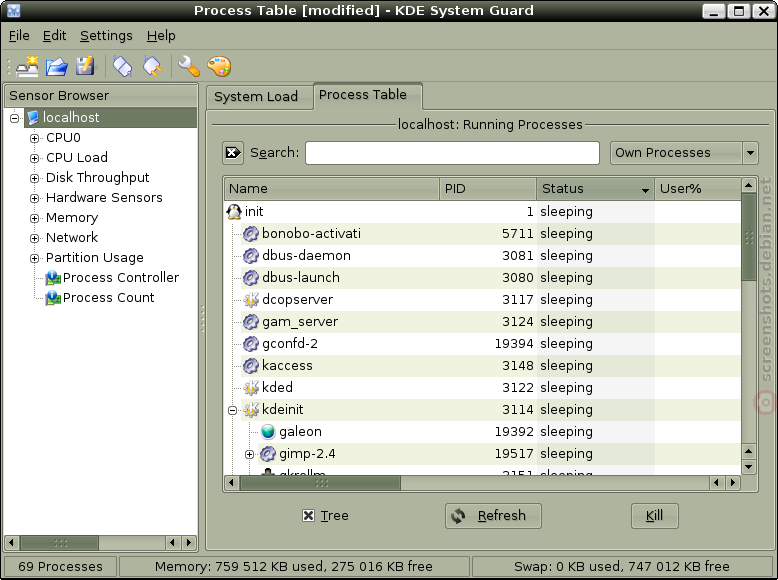Viewport: 778px width, 580px height.
Task: Click the init penguin icon
Action: point(234,212)
